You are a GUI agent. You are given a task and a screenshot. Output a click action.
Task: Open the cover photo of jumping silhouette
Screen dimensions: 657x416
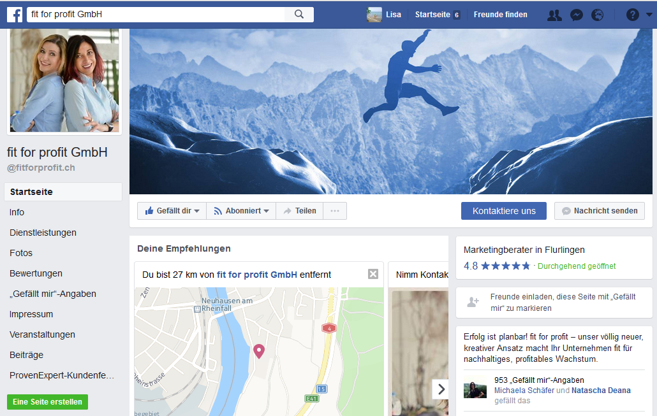(391, 111)
